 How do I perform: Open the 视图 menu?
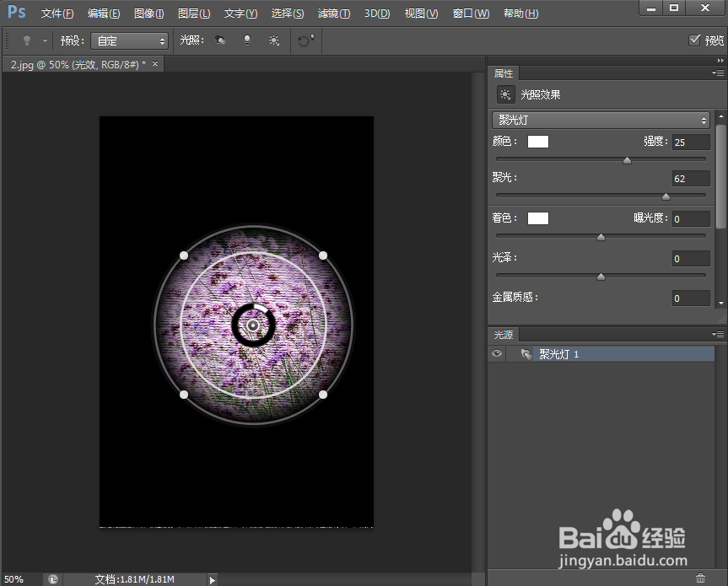421,13
